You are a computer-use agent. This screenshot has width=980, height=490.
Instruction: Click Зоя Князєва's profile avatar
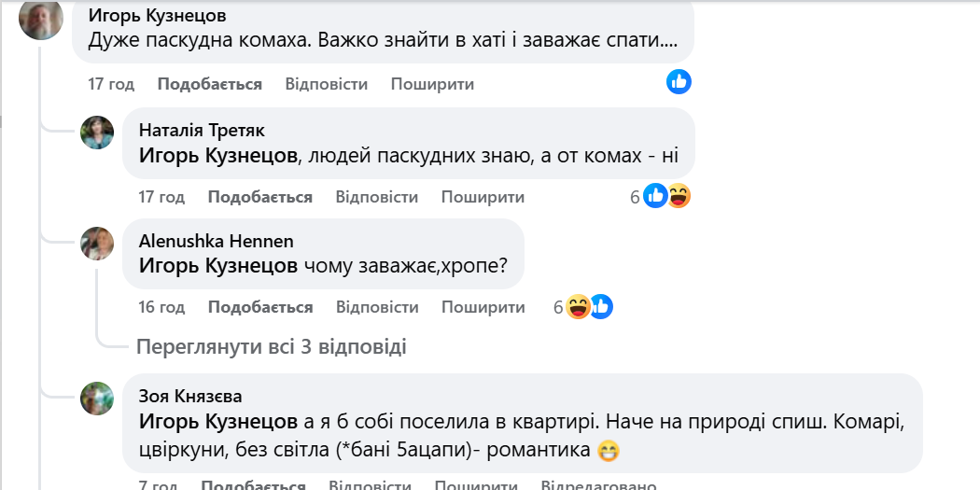point(97,398)
